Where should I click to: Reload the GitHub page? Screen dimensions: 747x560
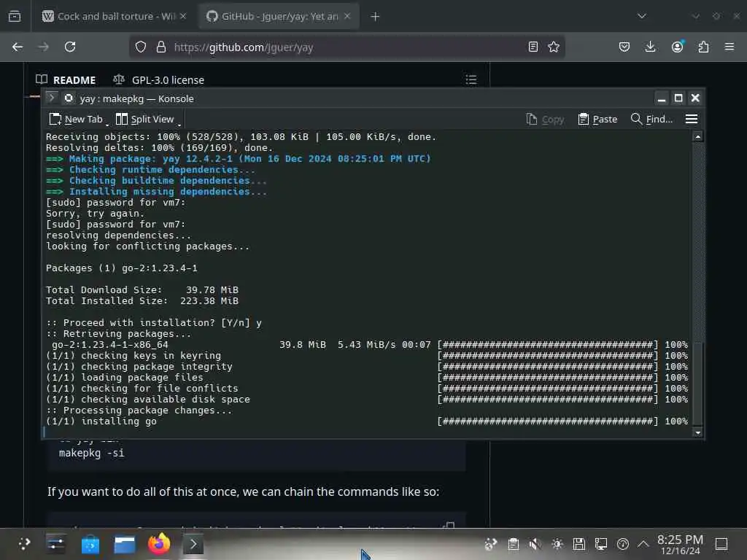click(x=70, y=47)
